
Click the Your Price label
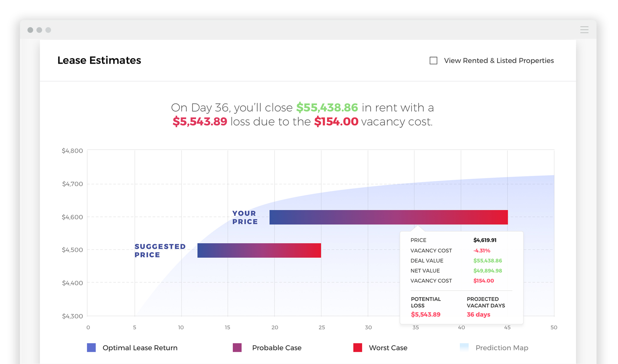pyautogui.click(x=245, y=217)
